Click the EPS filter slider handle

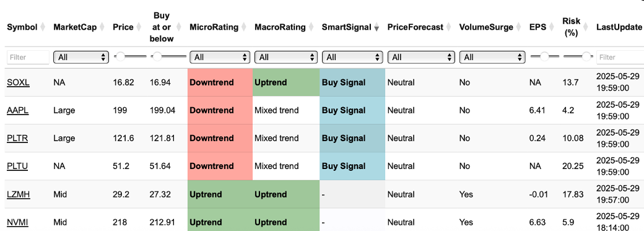pyautogui.click(x=544, y=57)
